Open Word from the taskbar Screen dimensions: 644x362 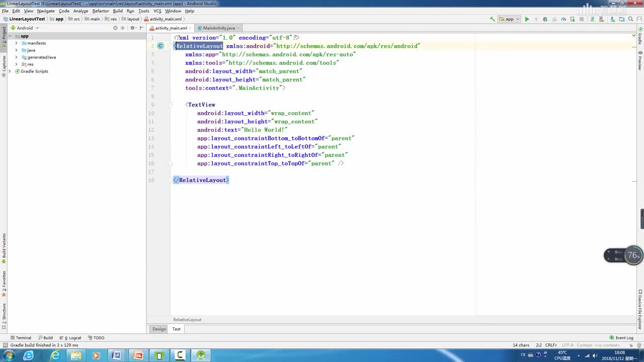point(117,355)
